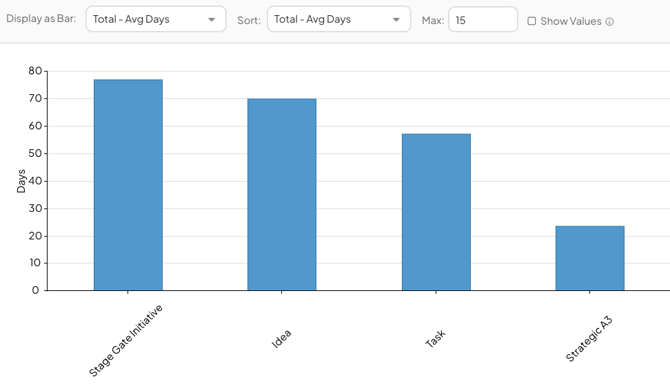The image size is (670, 388).
Task: Click the Strategic A3 axis label
Action: (x=589, y=339)
